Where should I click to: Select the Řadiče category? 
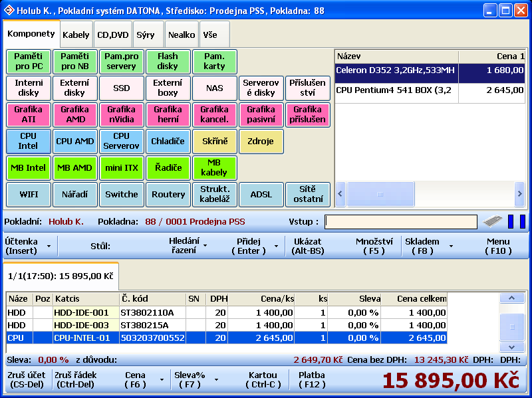168,168
